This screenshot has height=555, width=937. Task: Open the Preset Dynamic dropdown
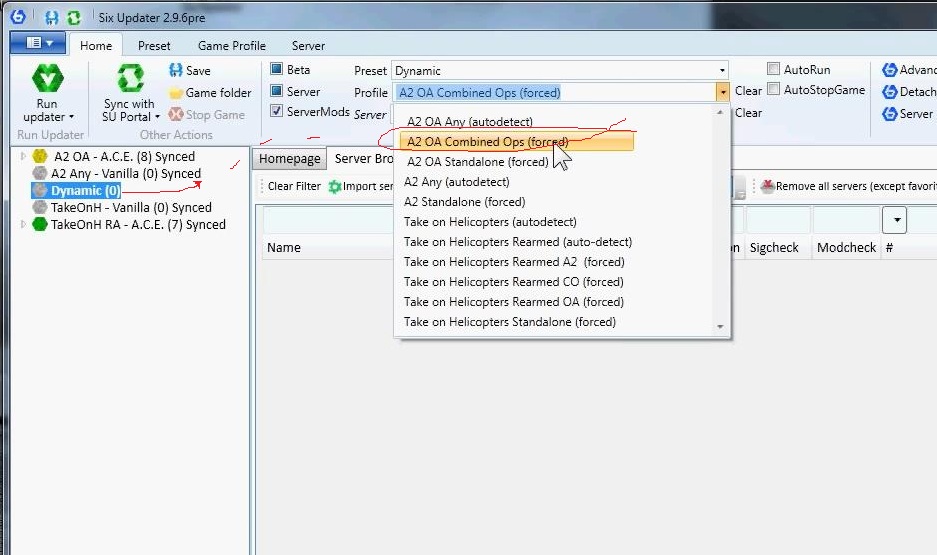(722, 70)
